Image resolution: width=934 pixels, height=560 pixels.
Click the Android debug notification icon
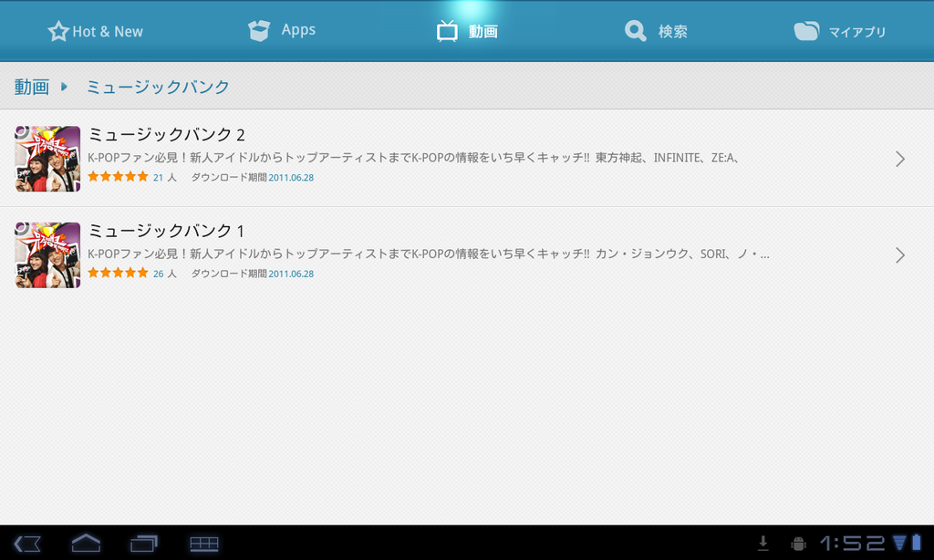point(798,544)
